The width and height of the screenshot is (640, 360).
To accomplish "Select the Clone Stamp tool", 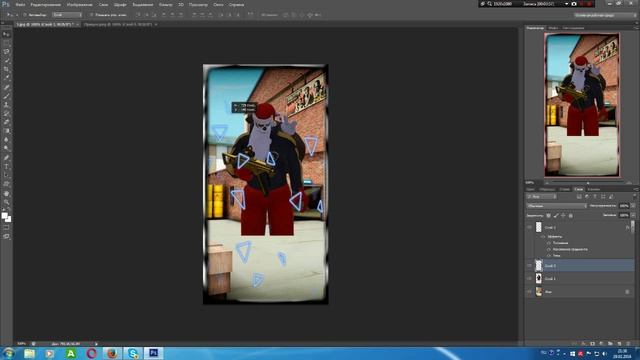I will click(x=6, y=104).
